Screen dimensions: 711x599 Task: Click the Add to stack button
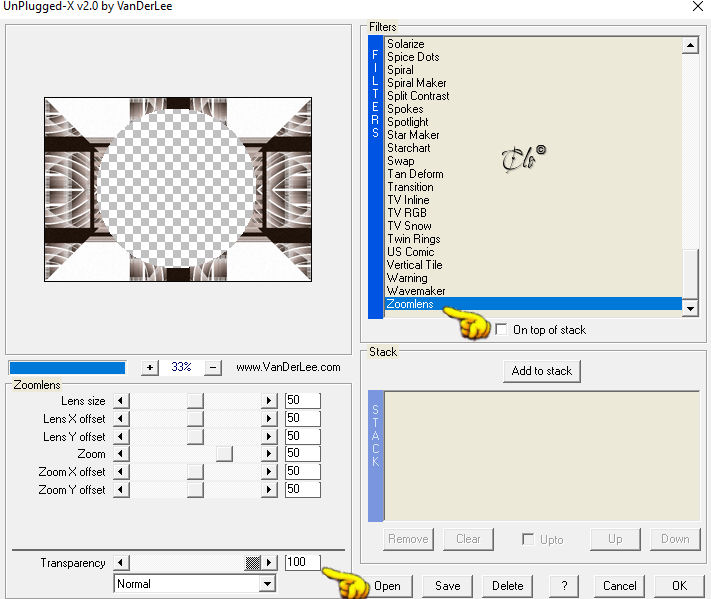[541, 371]
